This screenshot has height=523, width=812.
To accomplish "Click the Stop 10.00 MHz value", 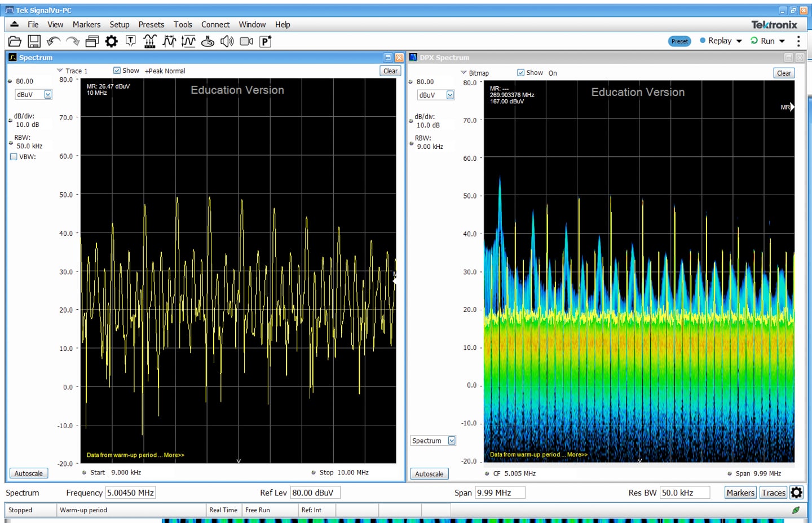I will 353,473.
